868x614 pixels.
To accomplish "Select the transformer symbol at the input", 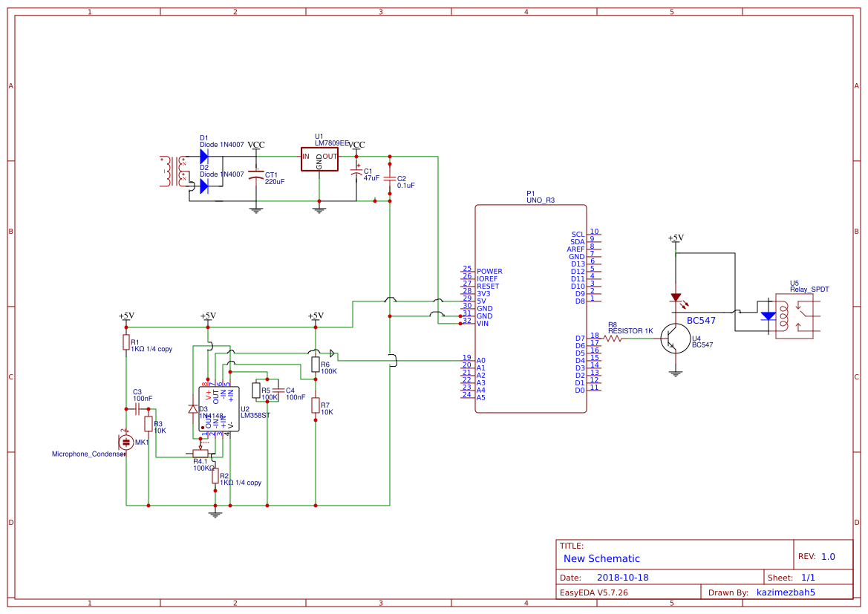I will (x=173, y=171).
